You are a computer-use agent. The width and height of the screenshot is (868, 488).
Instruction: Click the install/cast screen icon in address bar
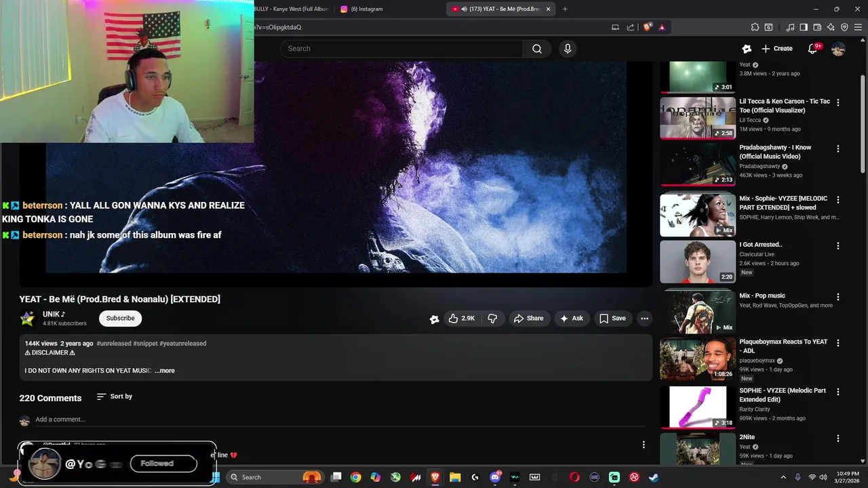point(615,27)
